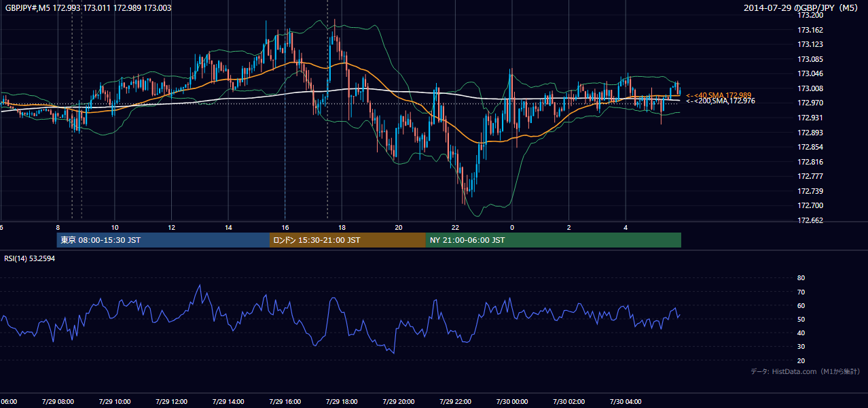This screenshot has height=408, width=868.
Task: Click hour label 16 under price chart
Action: coord(285,227)
